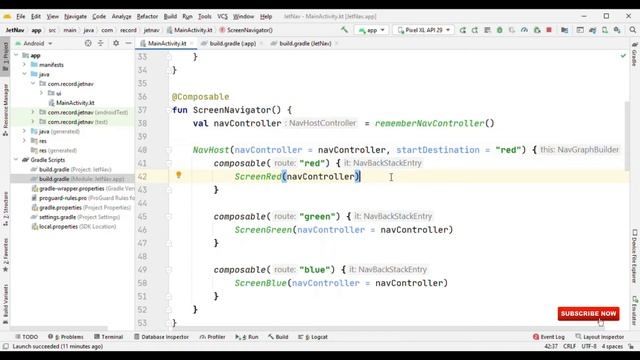Click the Rerun app icon in toolbar
640x360 pixels.
tap(462, 30)
